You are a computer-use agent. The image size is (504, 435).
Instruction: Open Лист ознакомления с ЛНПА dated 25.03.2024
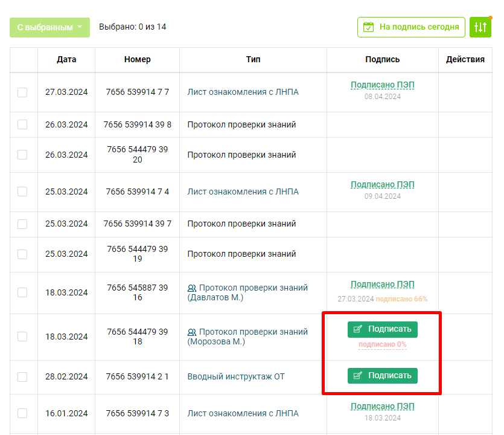(243, 192)
